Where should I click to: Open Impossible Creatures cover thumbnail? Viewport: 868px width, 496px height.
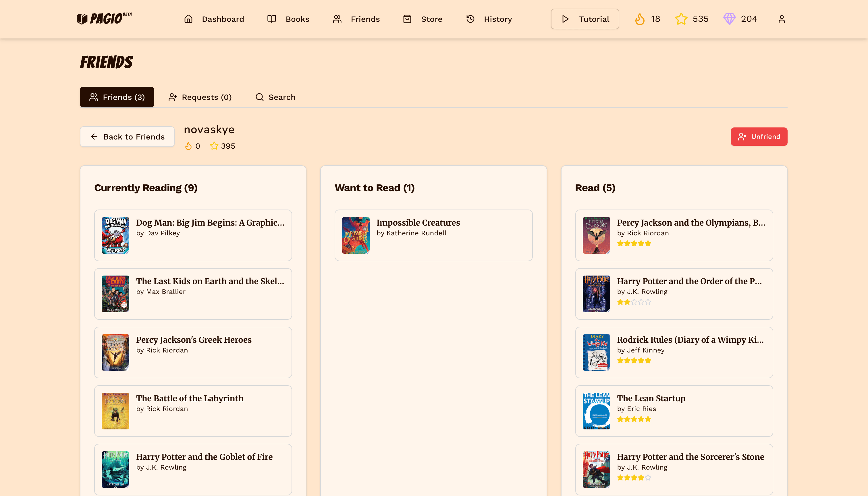pyautogui.click(x=356, y=235)
